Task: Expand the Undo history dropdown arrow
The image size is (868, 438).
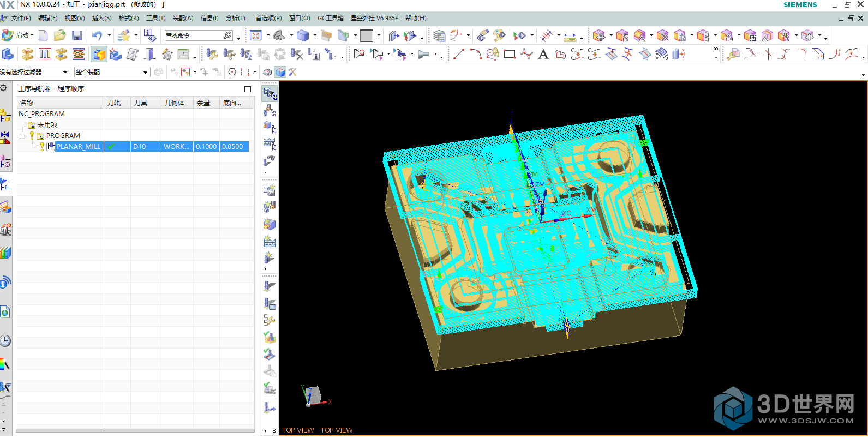Action: [x=109, y=35]
